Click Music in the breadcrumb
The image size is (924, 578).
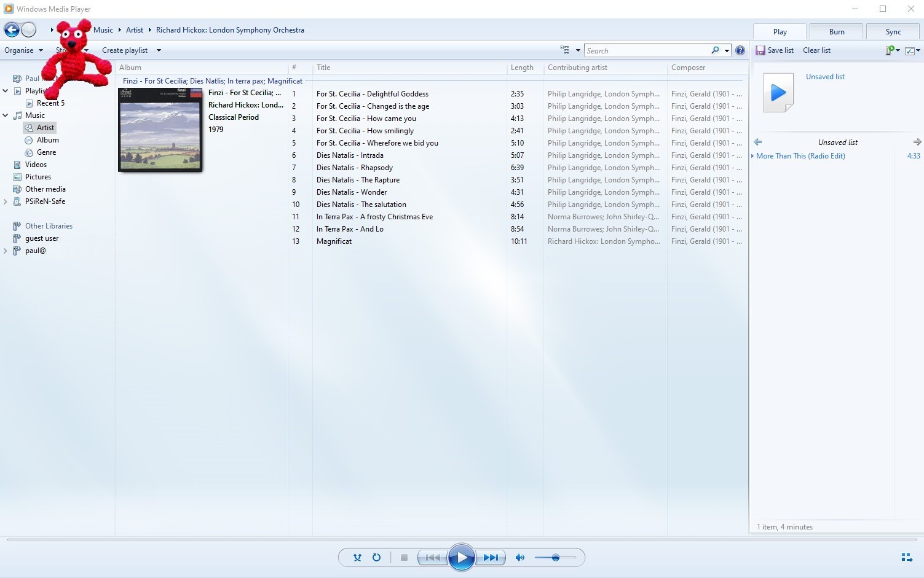[103, 30]
